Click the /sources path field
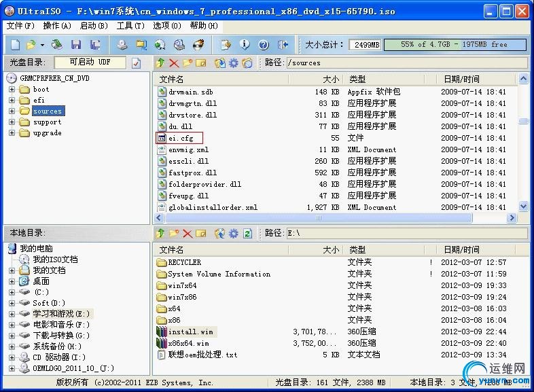This screenshot has height=392, width=534. coord(407,63)
